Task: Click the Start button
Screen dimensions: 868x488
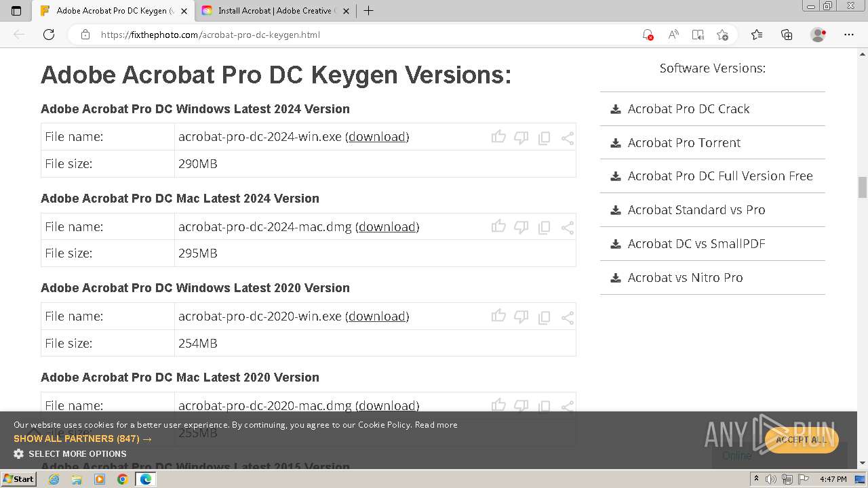Action: [18, 479]
